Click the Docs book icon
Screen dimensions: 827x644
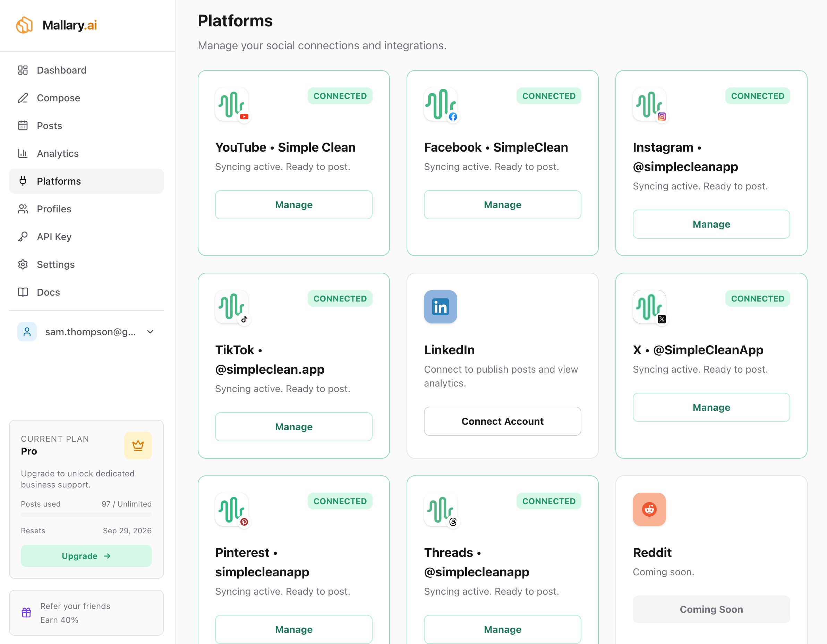[23, 292]
